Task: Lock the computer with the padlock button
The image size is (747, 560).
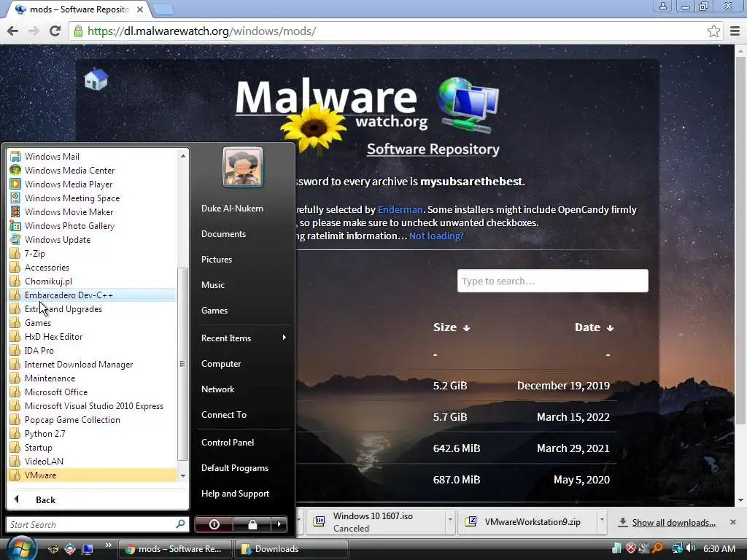Action: point(252,524)
